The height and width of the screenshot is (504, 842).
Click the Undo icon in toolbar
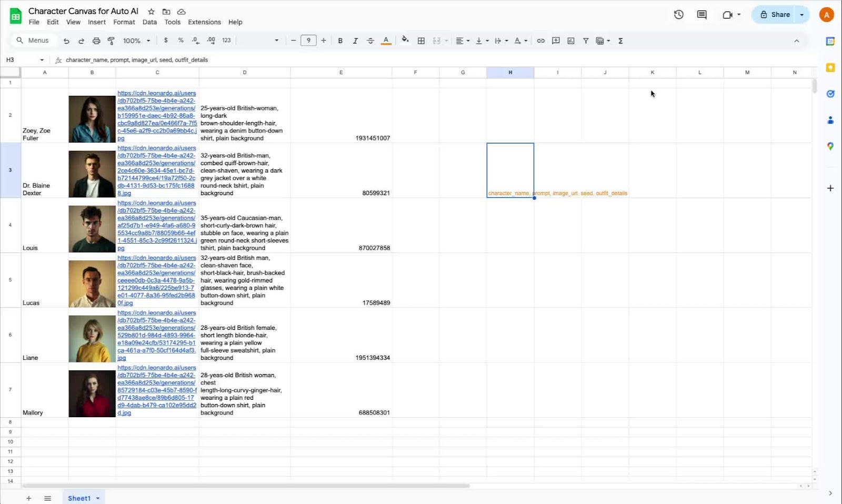[66, 41]
